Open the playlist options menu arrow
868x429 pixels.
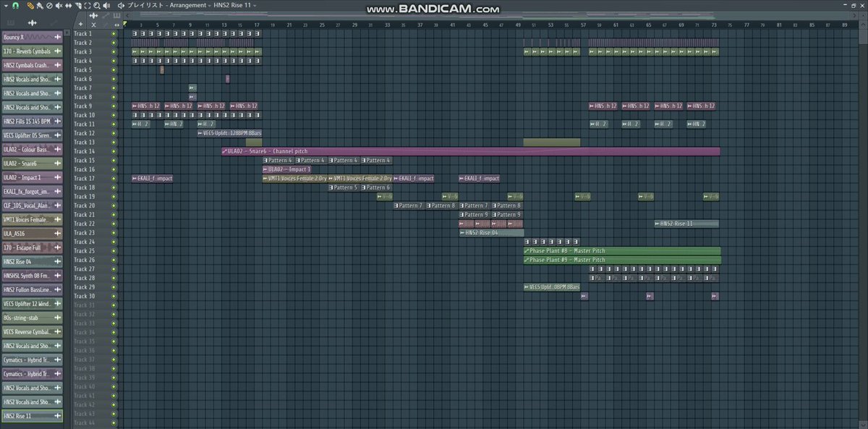tap(6, 5)
